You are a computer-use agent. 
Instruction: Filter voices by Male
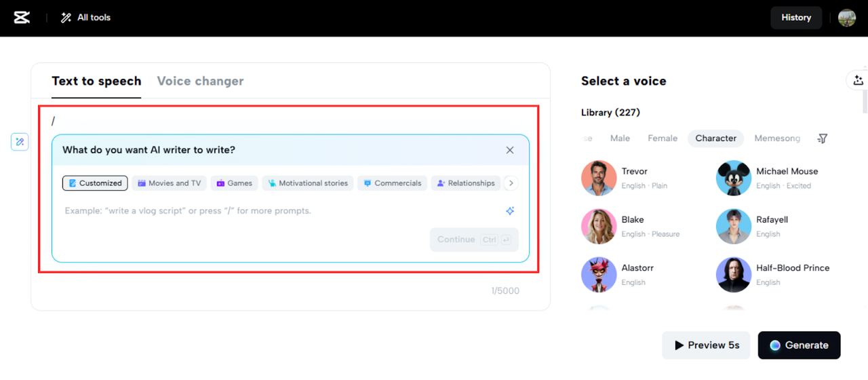pyautogui.click(x=620, y=138)
